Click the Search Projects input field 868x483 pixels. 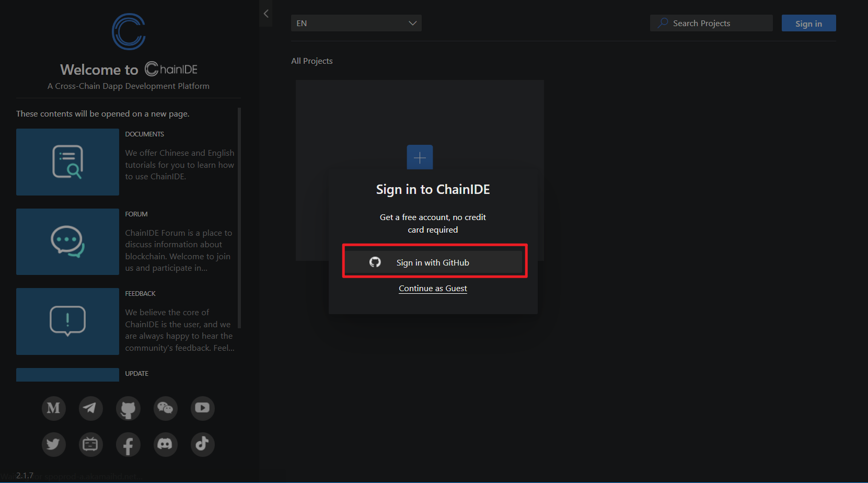(711, 23)
